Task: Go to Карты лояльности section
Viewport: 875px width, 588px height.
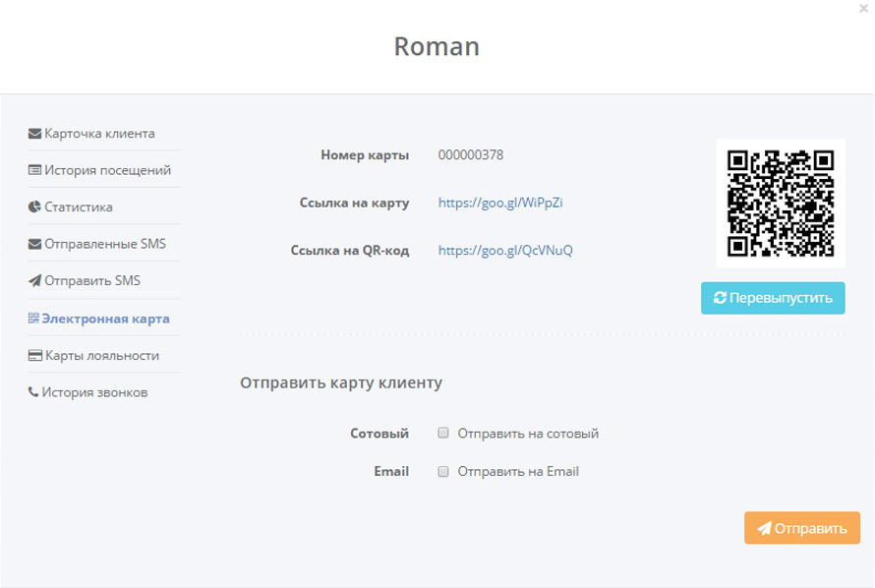Action: [x=101, y=356]
